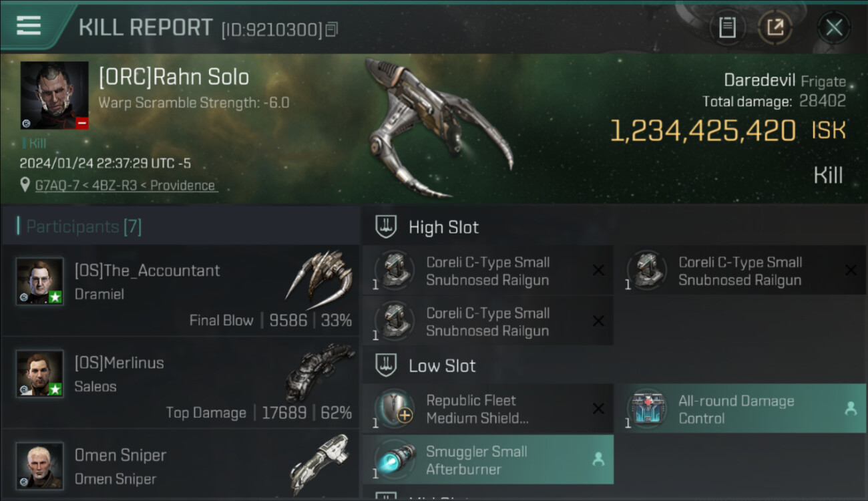Viewport: 868px width, 501px height.
Task: Open the G7AQ-7 Providence location link
Action: pos(125,185)
